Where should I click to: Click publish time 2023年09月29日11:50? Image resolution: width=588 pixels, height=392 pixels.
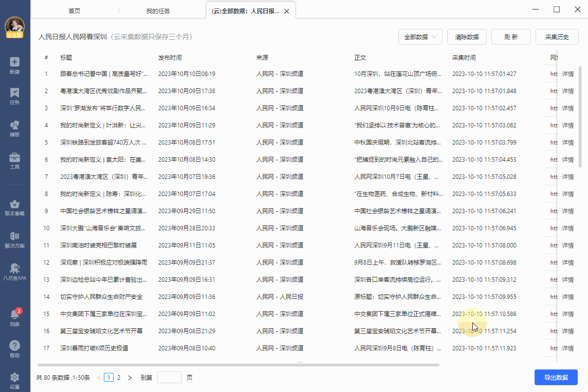tap(187, 211)
